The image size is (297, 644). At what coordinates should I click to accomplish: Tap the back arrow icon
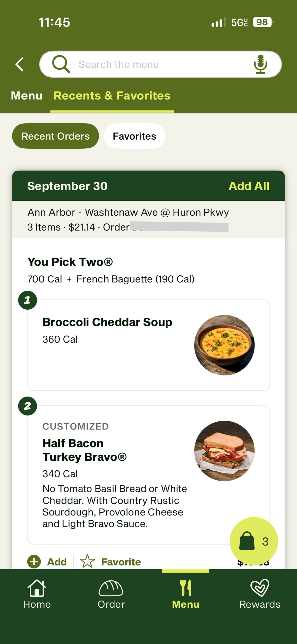(x=20, y=64)
